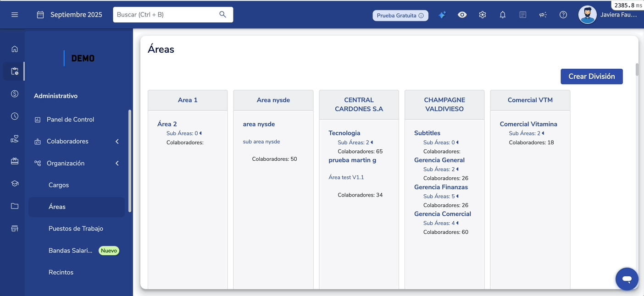Image resolution: width=644 pixels, height=296 pixels.
Task: Collapse the Organización menu chevron
Action: point(117,164)
